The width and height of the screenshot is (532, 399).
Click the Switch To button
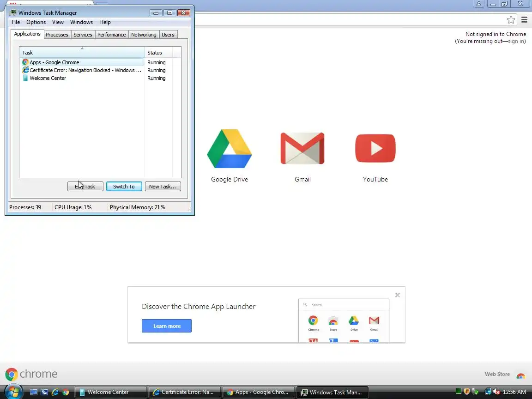[x=124, y=186]
